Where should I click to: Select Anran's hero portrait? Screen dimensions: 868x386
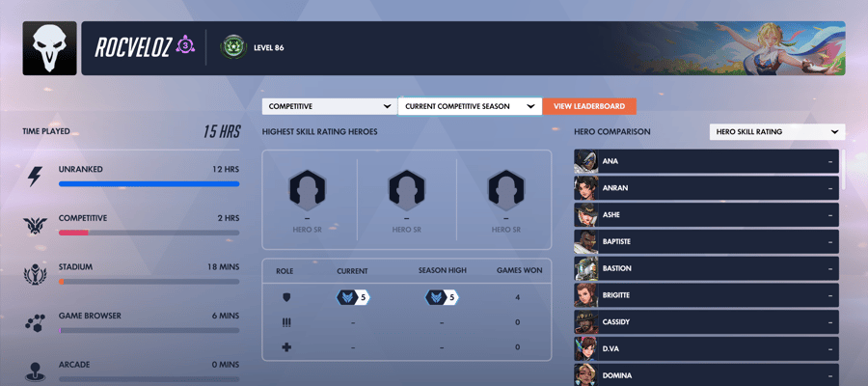click(x=586, y=188)
